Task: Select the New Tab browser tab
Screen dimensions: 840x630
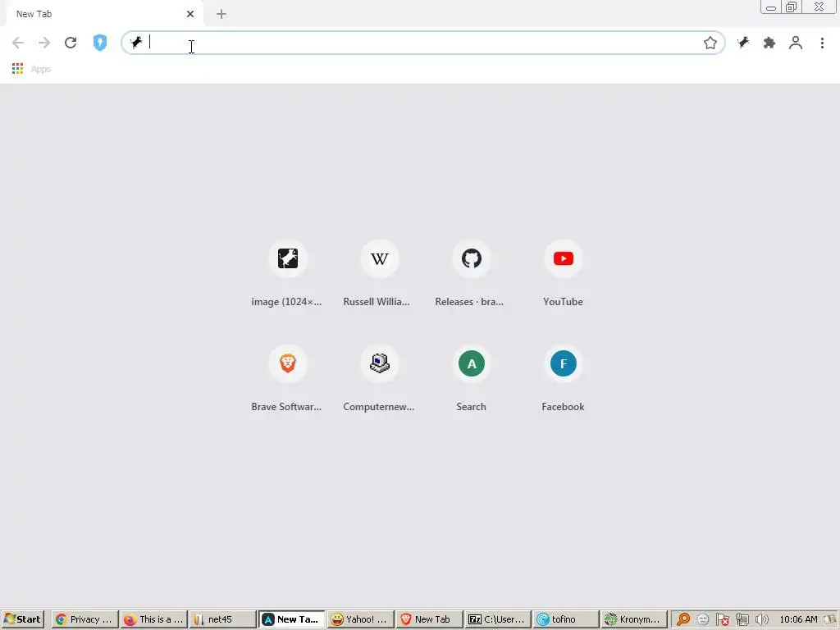Action: pos(104,14)
